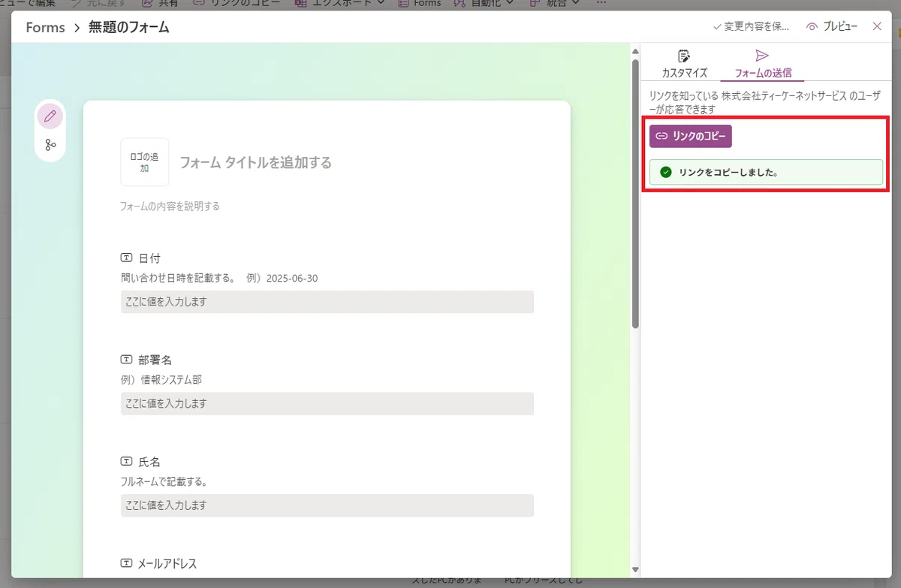This screenshot has width=901, height=588.
Task: Click the リンクのコピー button
Action: [x=691, y=136]
